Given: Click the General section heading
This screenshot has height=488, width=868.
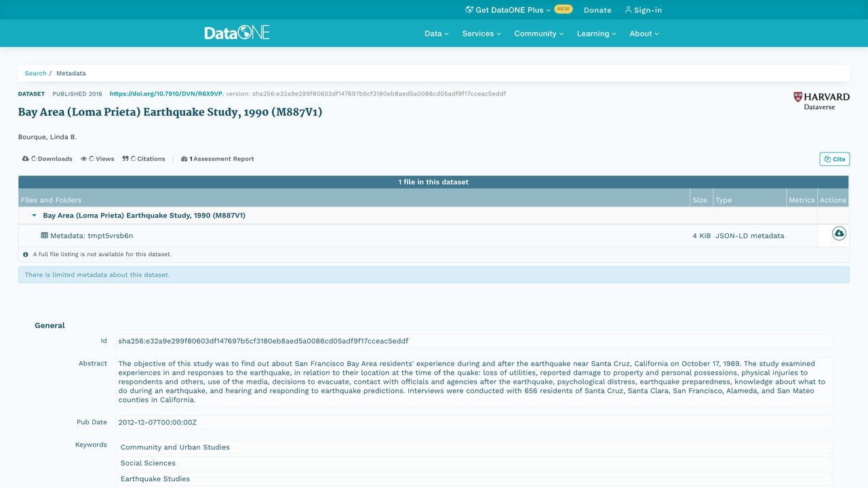Looking at the screenshot, I should tap(50, 325).
